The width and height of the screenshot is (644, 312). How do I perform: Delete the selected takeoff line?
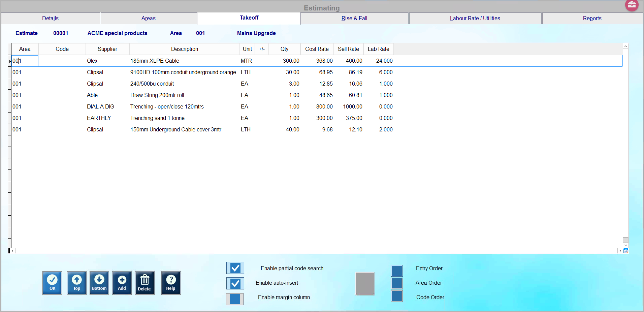click(145, 283)
